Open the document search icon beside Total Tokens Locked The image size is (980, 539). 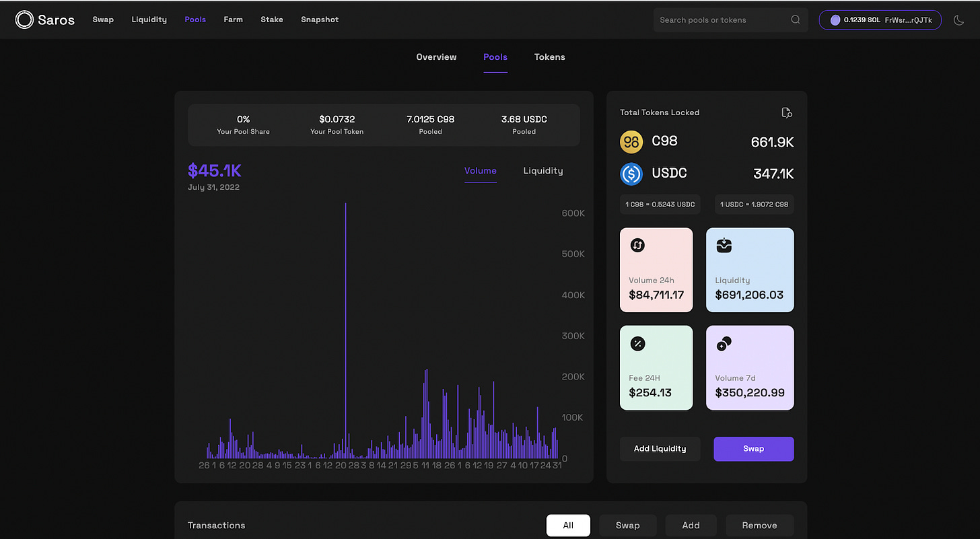787,112
